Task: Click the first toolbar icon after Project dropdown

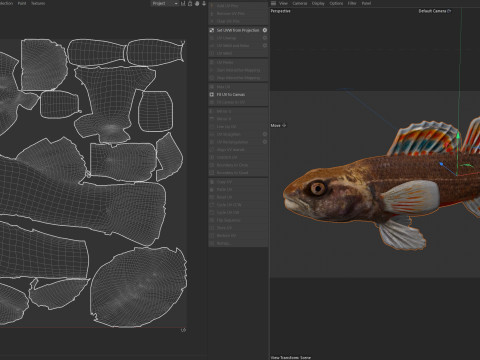Action: tap(183, 3)
